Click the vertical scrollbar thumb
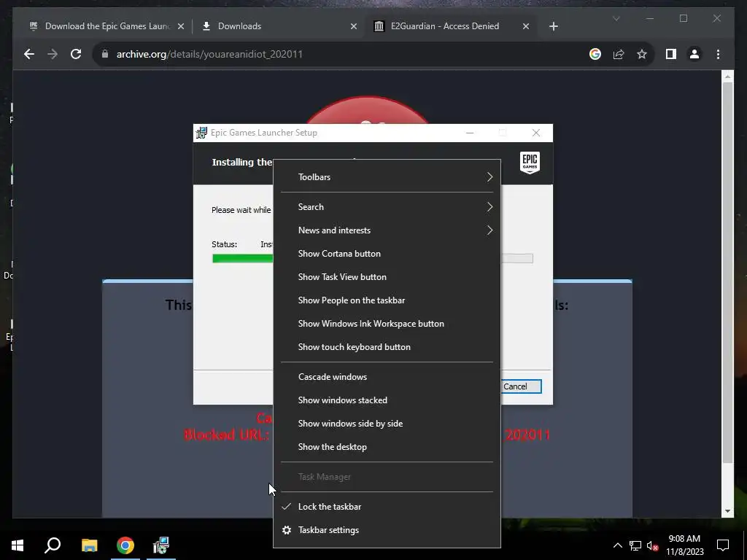Viewport: 747px width, 560px height. click(x=727, y=273)
